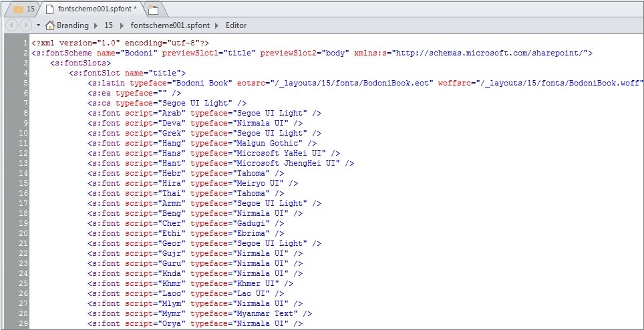The width and height of the screenshot is (644, 330).
Task: Click the previewSlot1 "title" attribute value
Action: [240, 53]
